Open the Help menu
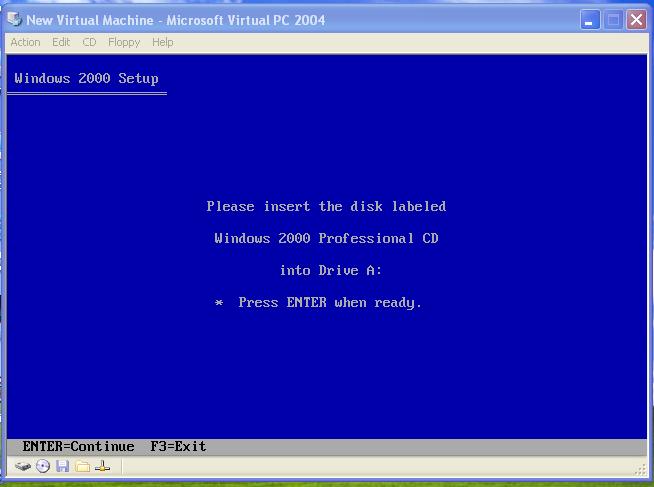The width and height of the screenshot is (654, 487). coord(163,42)
